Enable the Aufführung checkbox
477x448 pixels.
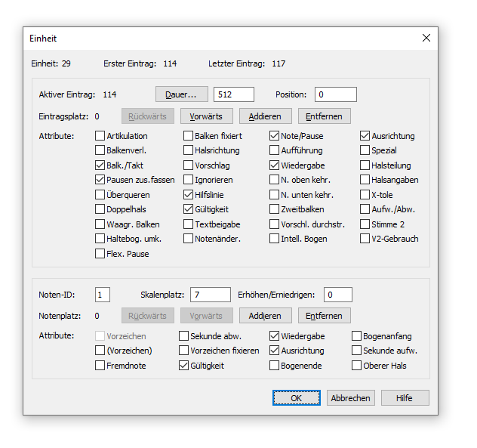click(274, 150)
